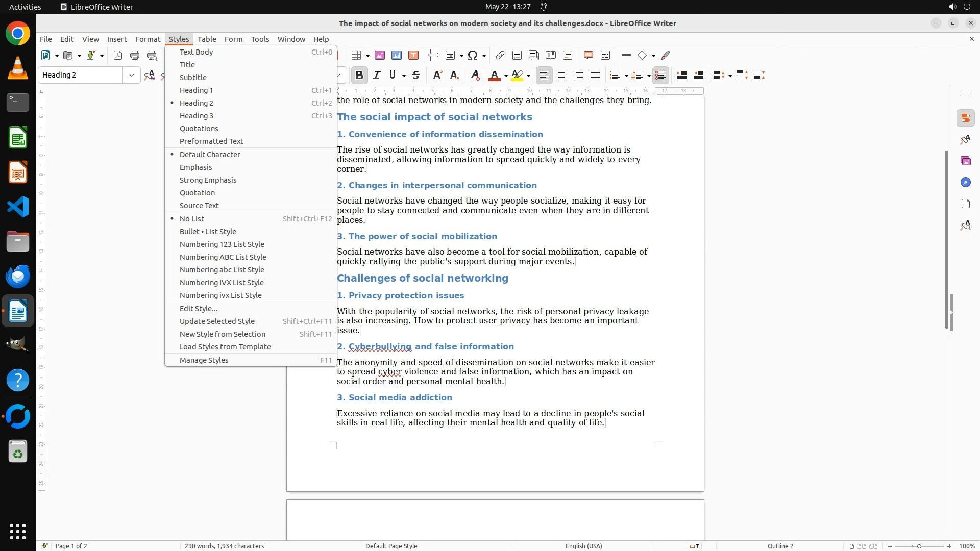The image size is (980, 551).
Task: Toggle Bold formatting button
Action: click(359, 76)
